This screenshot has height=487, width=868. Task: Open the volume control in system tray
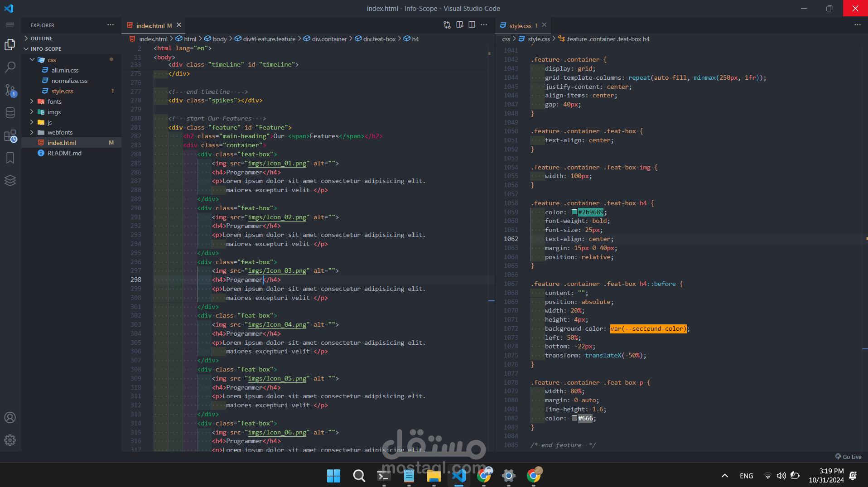781,476
